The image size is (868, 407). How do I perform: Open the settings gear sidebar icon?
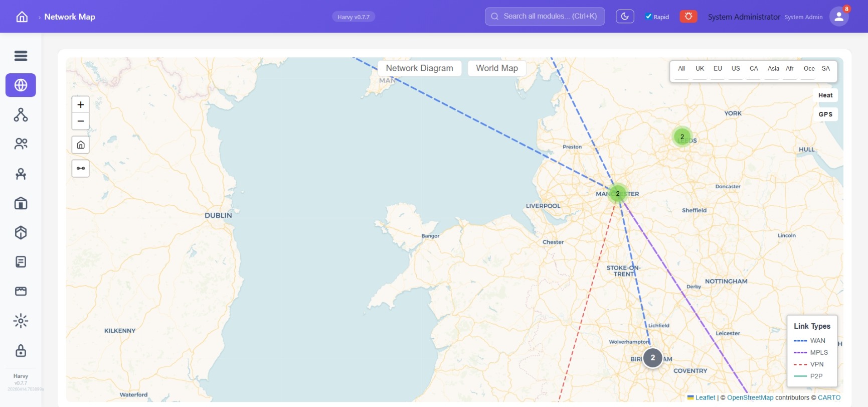[x=21, y=321]
